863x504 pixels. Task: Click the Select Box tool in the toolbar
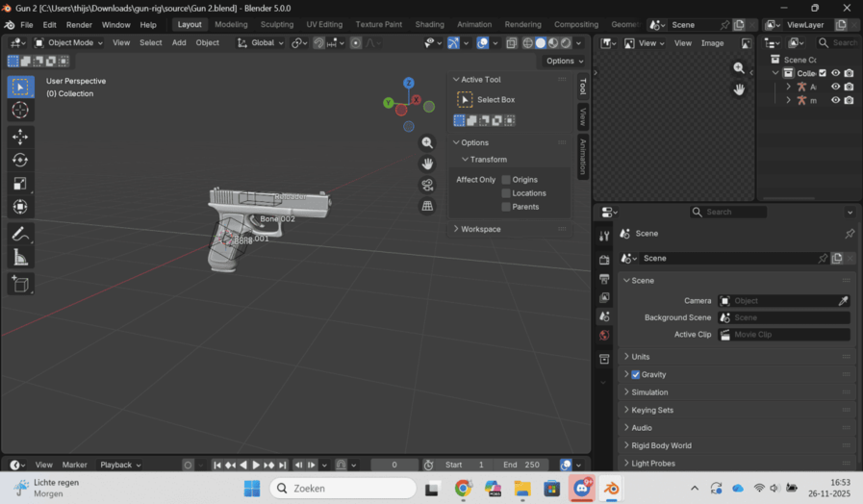pyautogui.click(x=20, y=87)
